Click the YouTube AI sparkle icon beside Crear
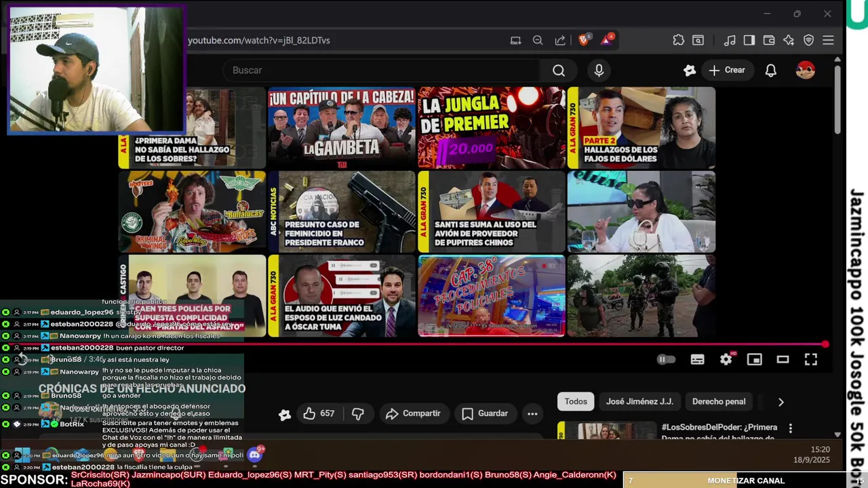This screenshot has height=488, width=868. click(x=690, y=70)
